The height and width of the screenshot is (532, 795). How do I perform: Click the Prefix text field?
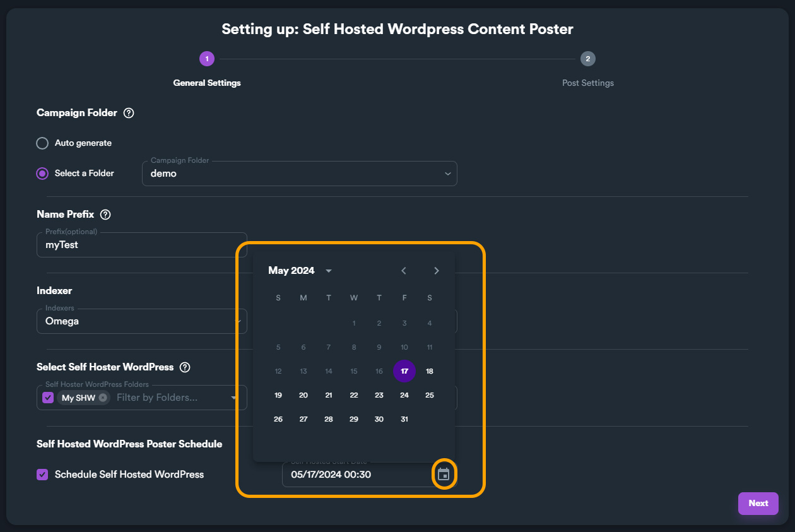click(x=141, y=245)
